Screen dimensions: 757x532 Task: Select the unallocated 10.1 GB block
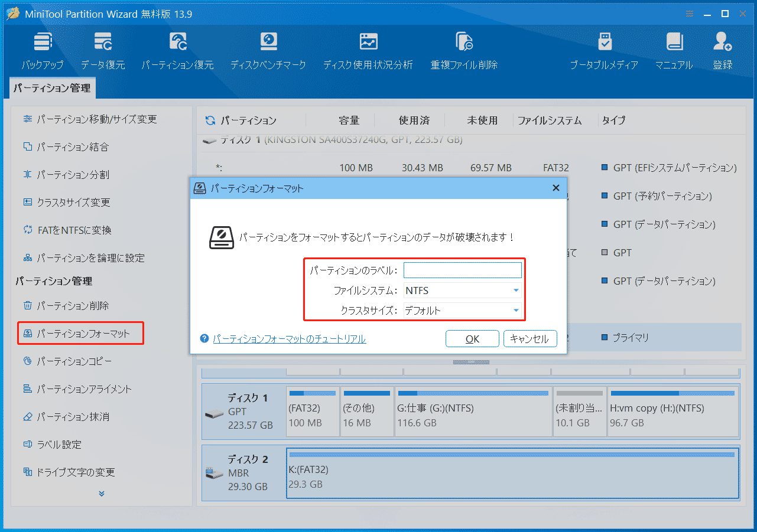(581, 412)
